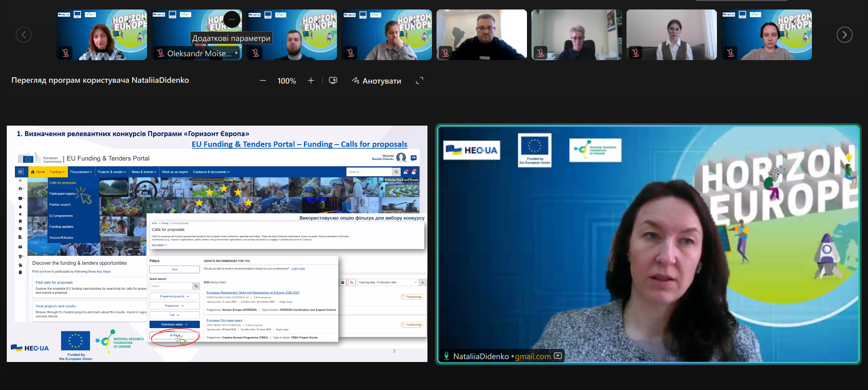The width and height of the screenshot is (868, 390).
Task: Click the 100% zoom level indicator
Action: (286, 81)
